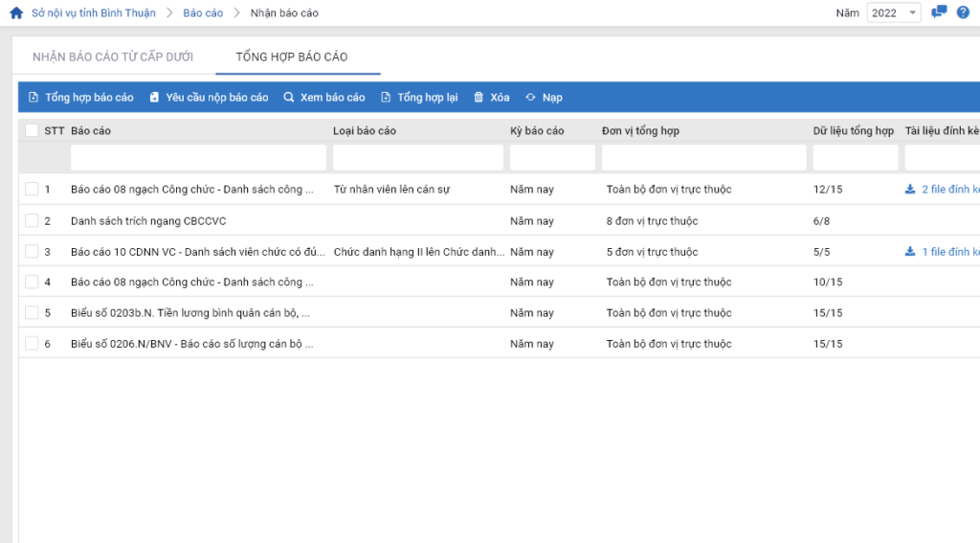Click the Xóa trash icon
This screenshot has width=980, height=543.
point(479,98)
